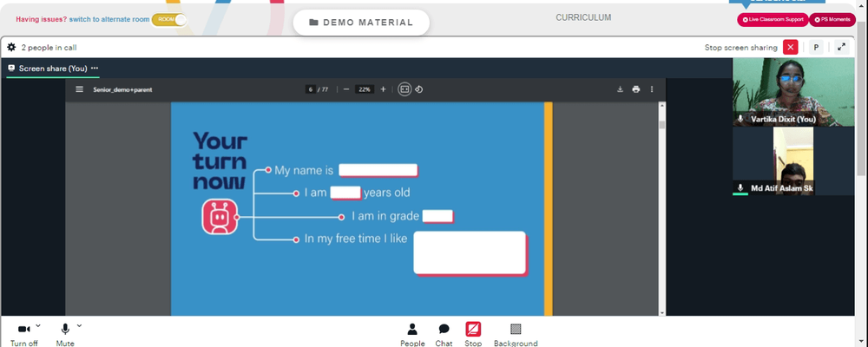Screen dimensions: 868x347
Task: Click Vartika Dixit video thumbnail
Action: pyautogui.click(x=793, y=92)
